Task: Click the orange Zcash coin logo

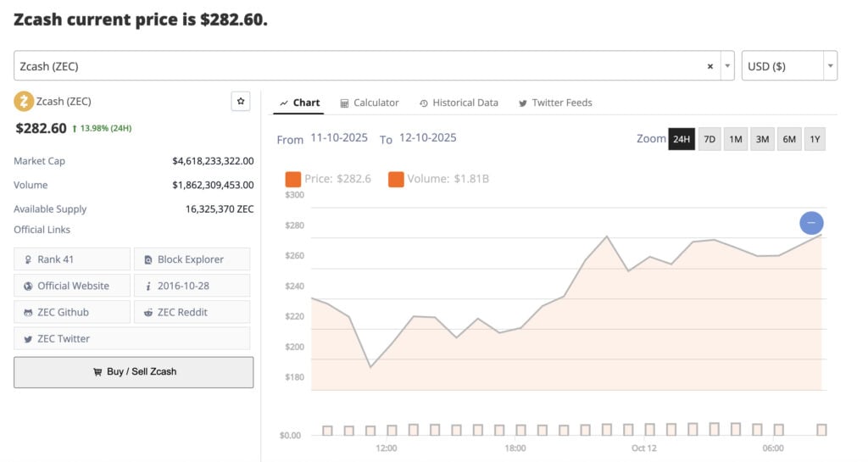Action: 24,102
